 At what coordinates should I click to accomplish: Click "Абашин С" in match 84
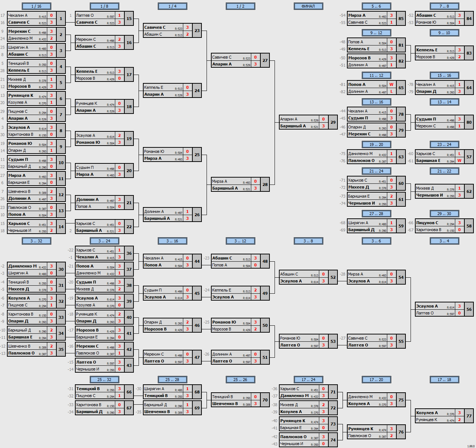click(x=426, y=15)
